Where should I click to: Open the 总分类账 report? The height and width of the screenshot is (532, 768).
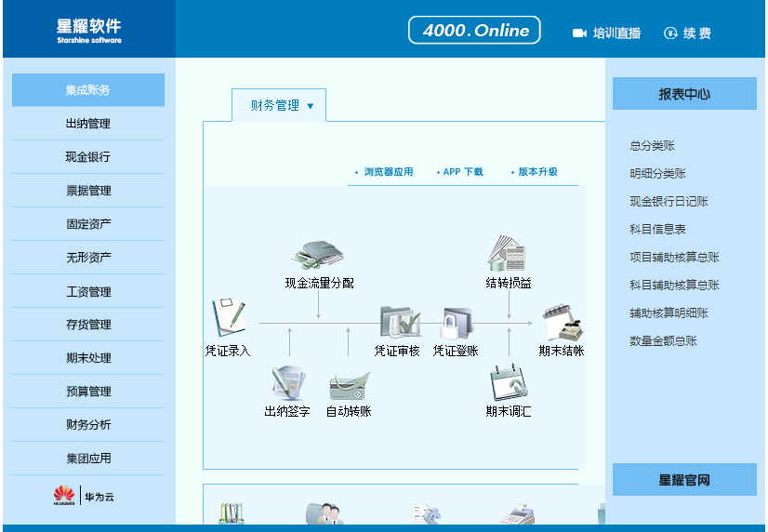point(652,145)
